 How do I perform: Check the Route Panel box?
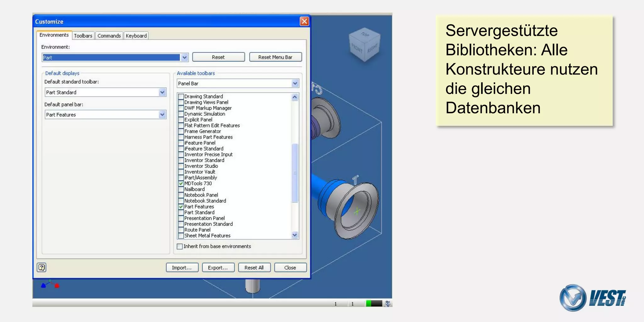(181, 230)
